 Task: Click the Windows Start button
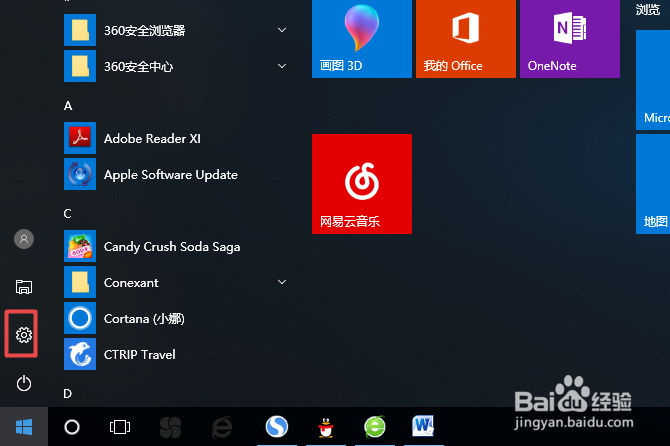24,427
